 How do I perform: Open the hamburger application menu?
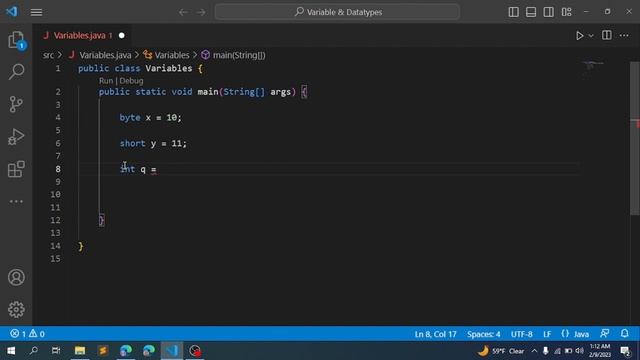point(36,12)
